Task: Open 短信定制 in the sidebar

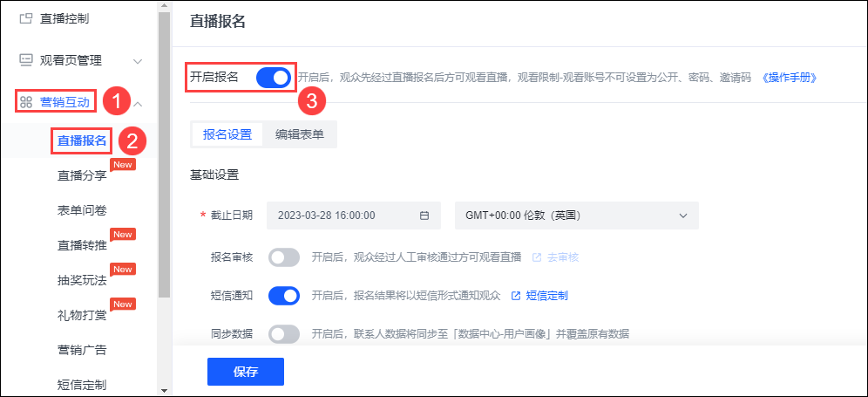Action: (82, 385)
